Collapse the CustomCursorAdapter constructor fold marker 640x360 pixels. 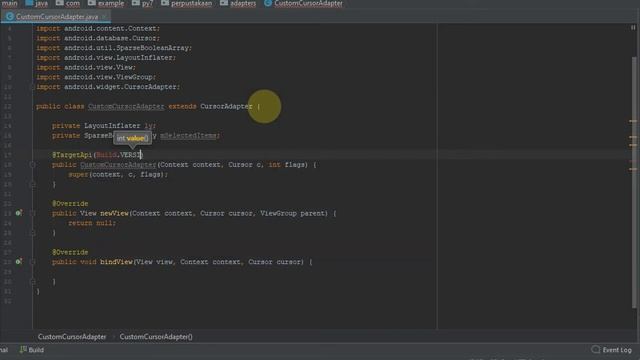coord(33,165)
